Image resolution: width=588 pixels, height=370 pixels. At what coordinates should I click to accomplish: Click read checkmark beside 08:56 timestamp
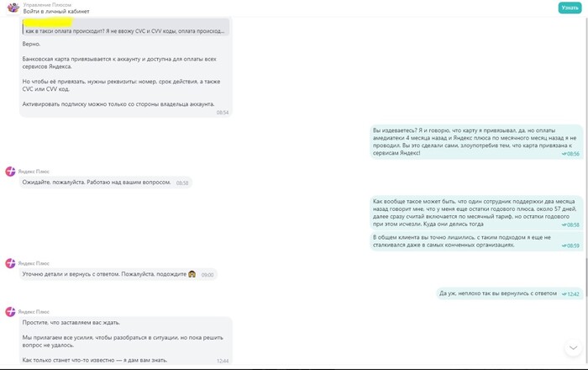coord(564,154)
